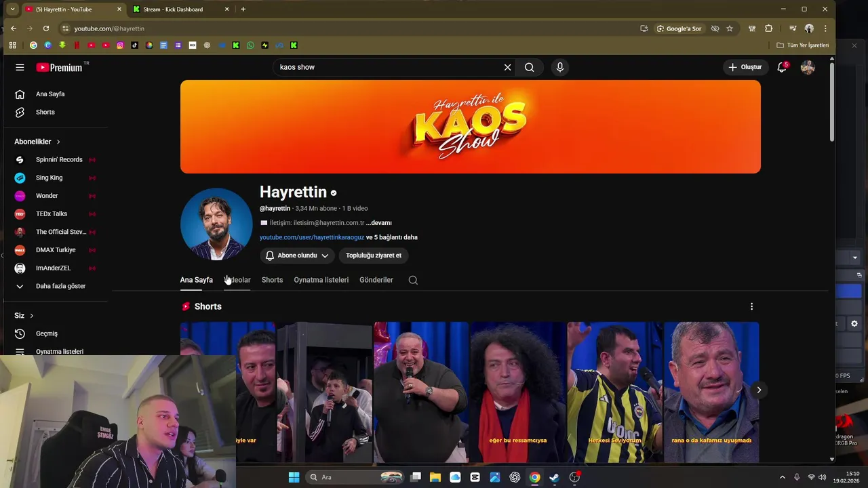Open File Explorer from the taskbar
This screenshot has width=868, height=488.
point(435,477)
